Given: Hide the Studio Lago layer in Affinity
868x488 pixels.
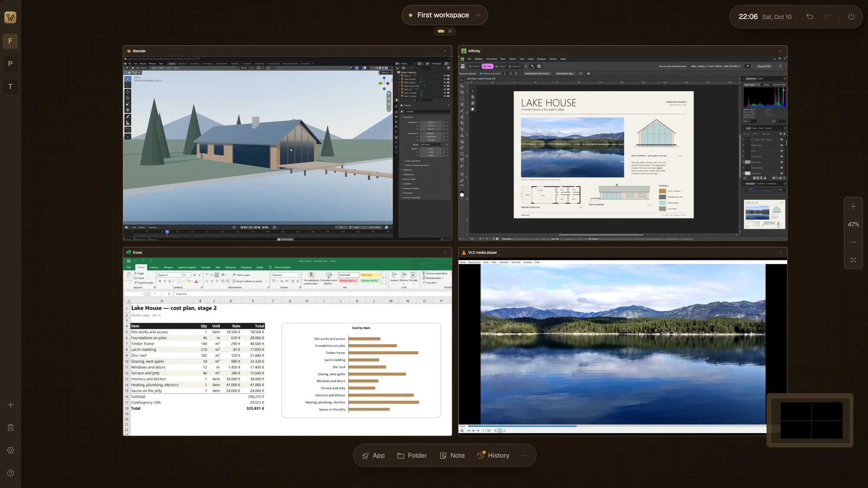Looking at the screenshot, I should [782, 145].
